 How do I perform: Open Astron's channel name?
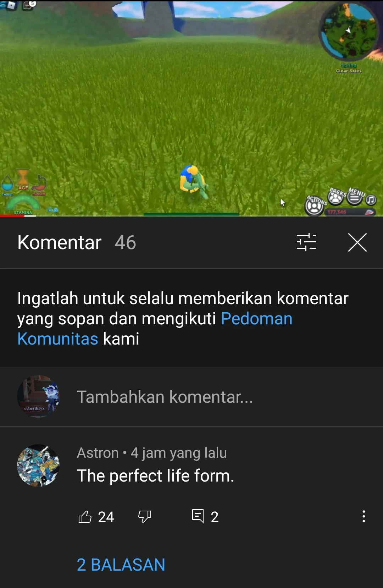98,453
